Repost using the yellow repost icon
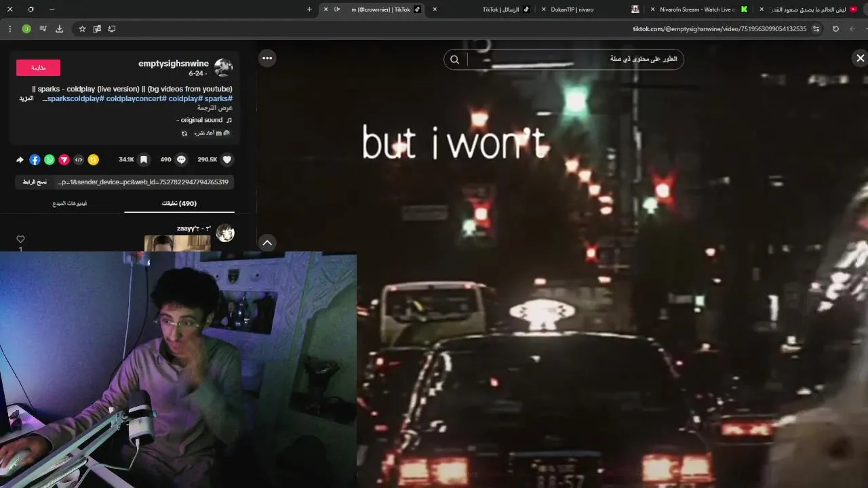The height and width of the screenshot is (488, 868). click(94, 160)
